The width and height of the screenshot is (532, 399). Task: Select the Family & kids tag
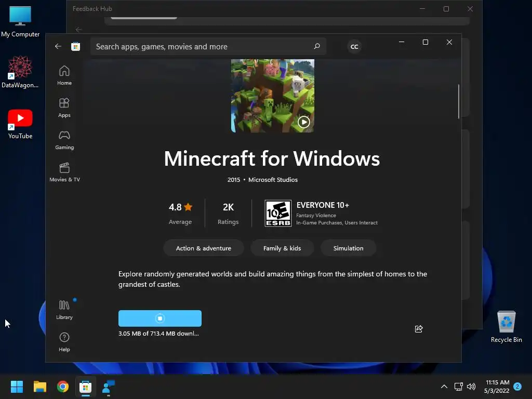click(282, 248)
